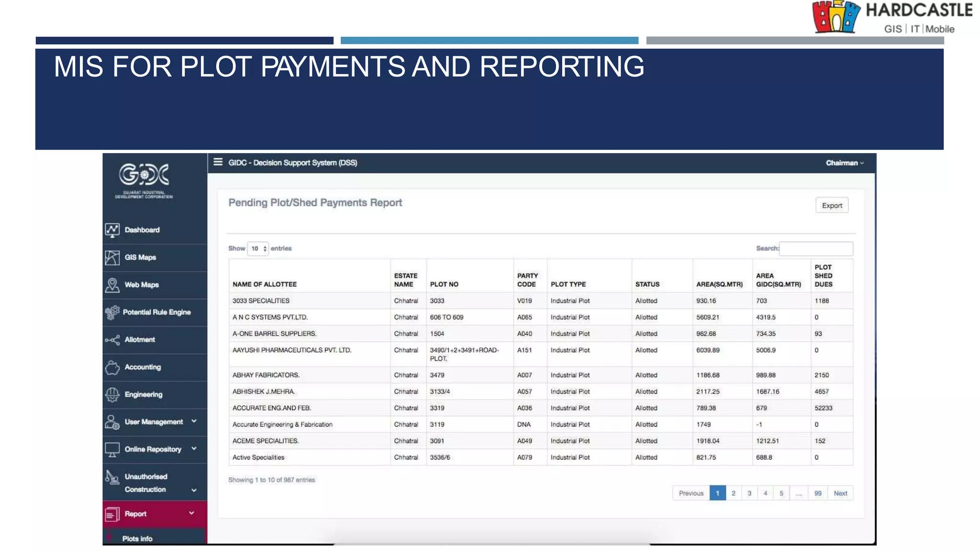The width and height of the screenshot is (980, 551).
Task: Jump to page 99
Action: coord(818,493)
